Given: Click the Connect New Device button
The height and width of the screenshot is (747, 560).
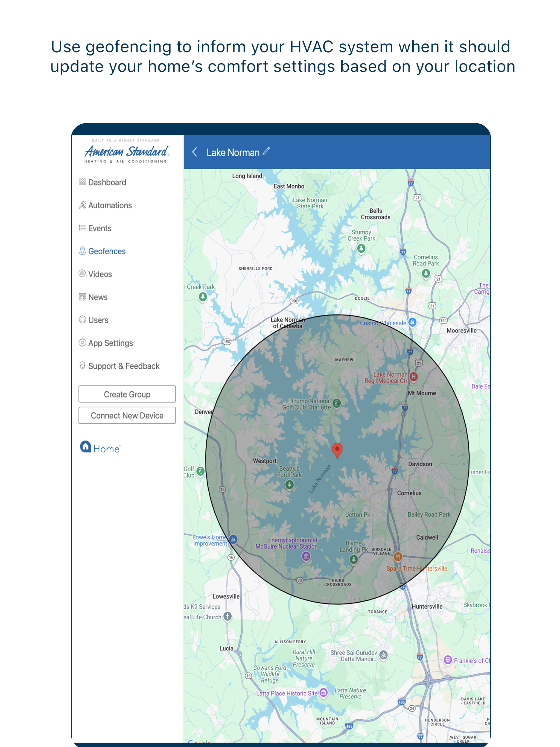Looking at the screenshot, I should pyautogui.click(x=127, y=415).
